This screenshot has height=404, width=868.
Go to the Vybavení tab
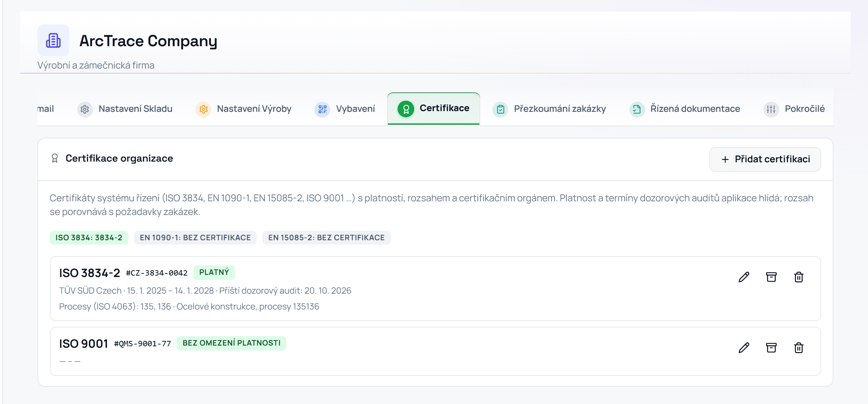tap(345, 109)
